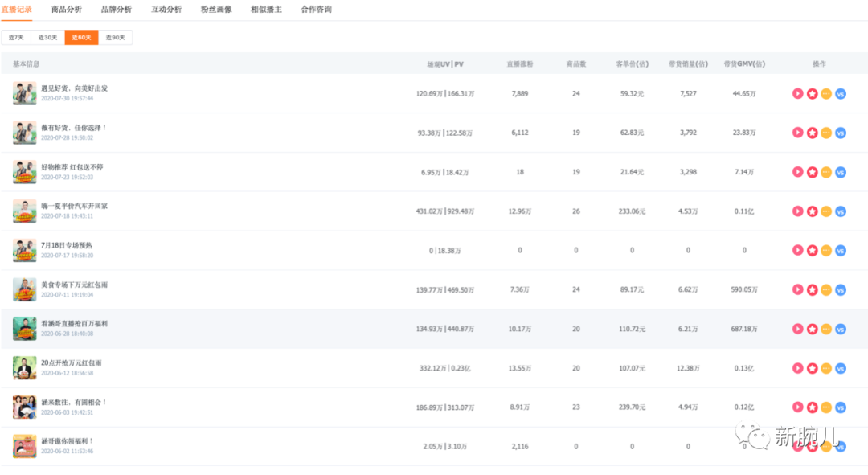
Task: Open the 品牌分析 tab
Action: pos(117,10)
